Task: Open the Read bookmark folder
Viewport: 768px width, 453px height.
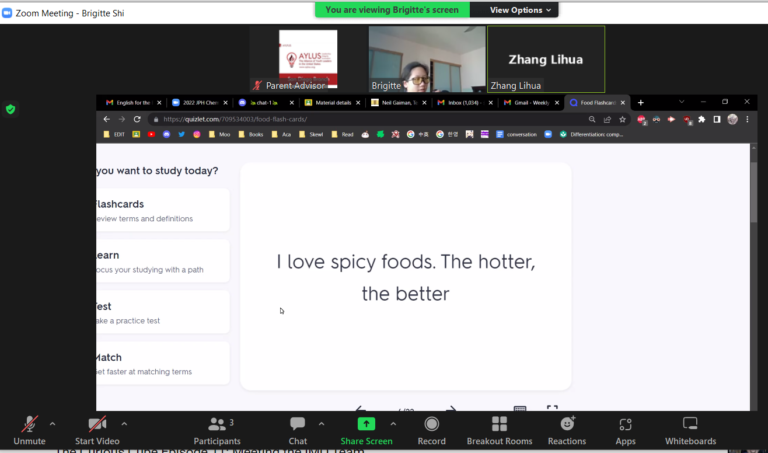Action: (342, 134)
